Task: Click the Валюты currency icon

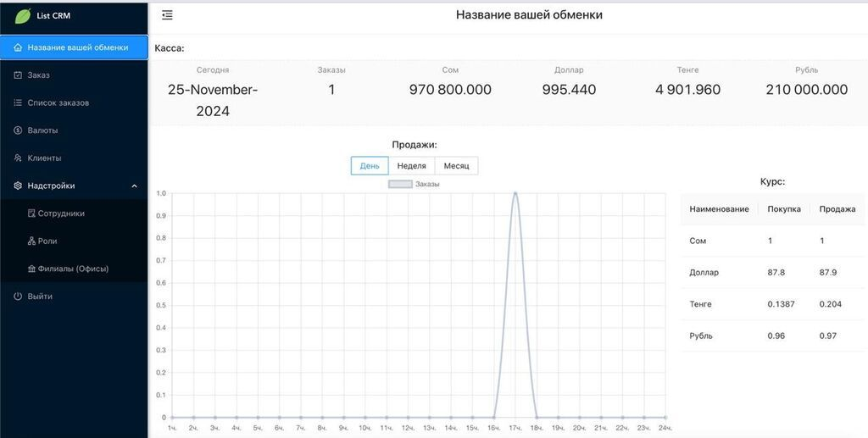Action: pos(18,130)
